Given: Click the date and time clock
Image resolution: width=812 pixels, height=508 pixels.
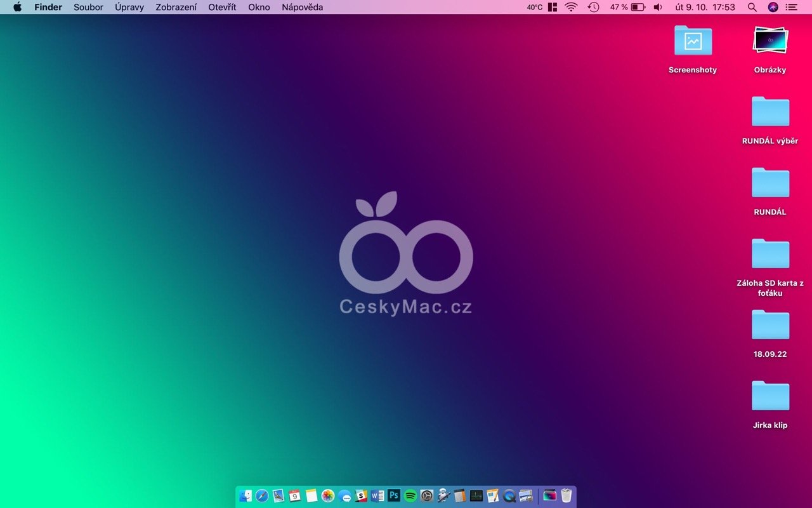Looking at the screenshot, I should [705, 7].
